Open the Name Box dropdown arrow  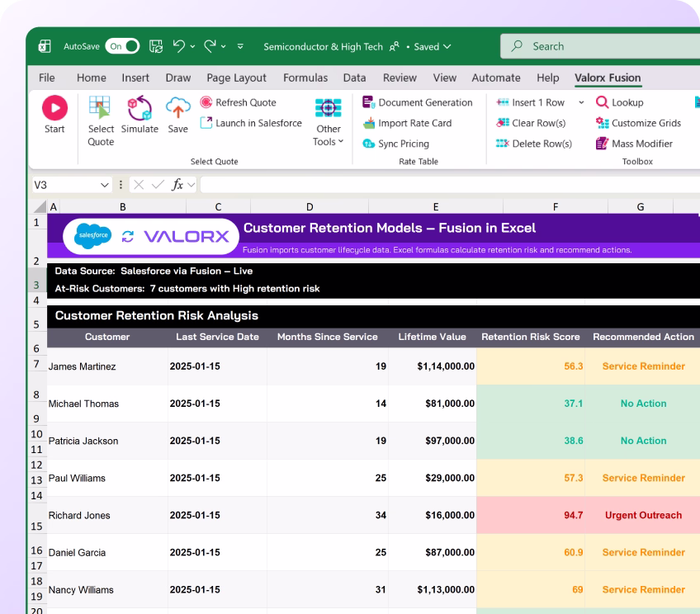click(105, 185)
